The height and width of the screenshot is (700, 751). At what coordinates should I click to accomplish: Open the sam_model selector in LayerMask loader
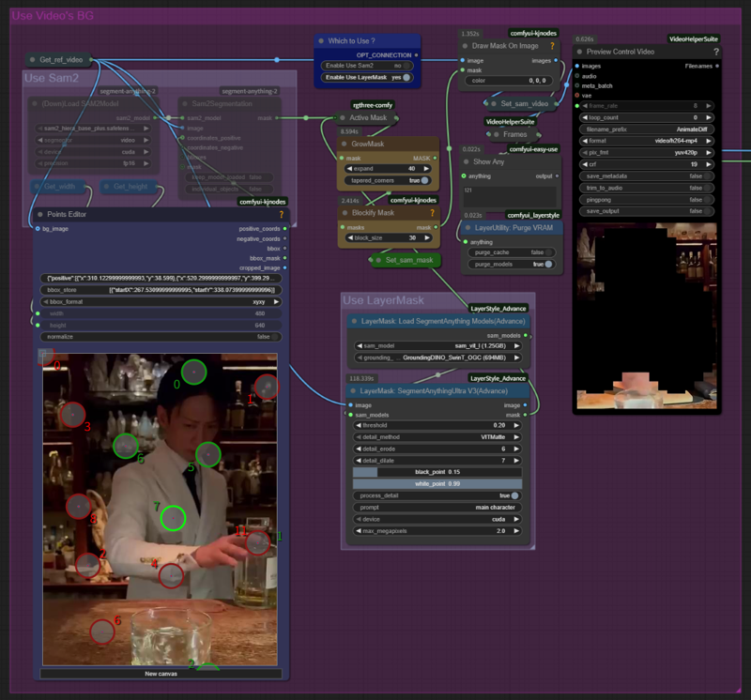(x=436, y=345)
